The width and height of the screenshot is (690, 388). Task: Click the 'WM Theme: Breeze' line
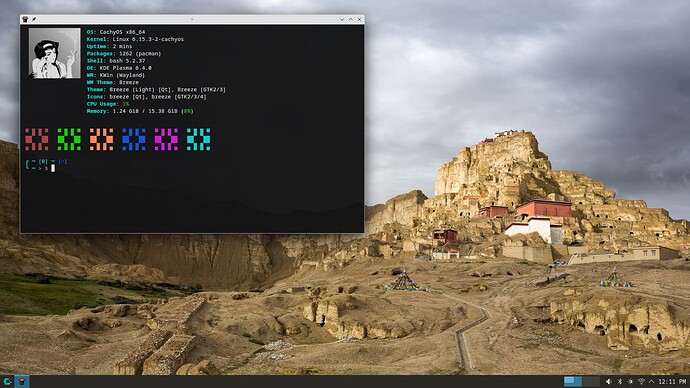point(113,82)
